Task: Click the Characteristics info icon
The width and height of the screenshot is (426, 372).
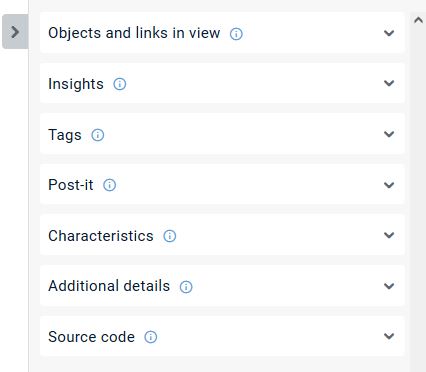Action: pyautogui.click(x=170, y=236)
